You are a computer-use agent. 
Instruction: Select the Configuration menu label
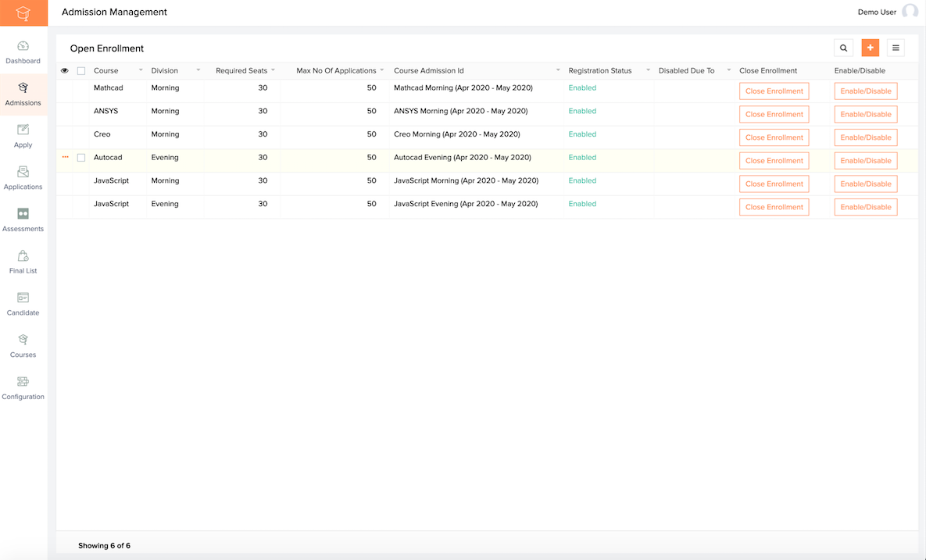(23, 397)
